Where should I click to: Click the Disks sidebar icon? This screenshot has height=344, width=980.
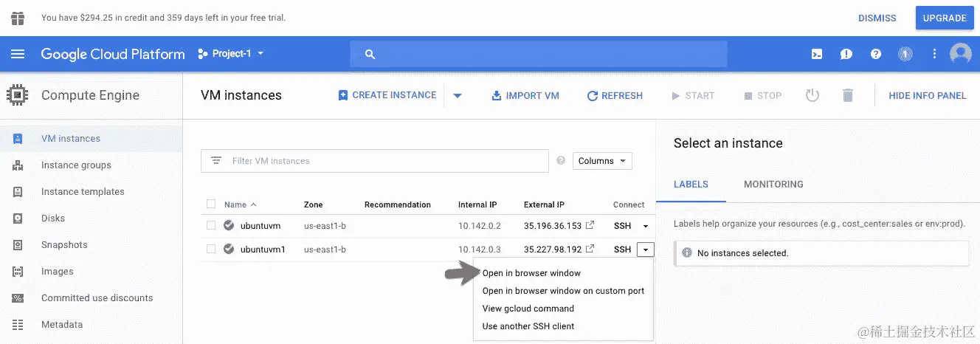(18, 219)
